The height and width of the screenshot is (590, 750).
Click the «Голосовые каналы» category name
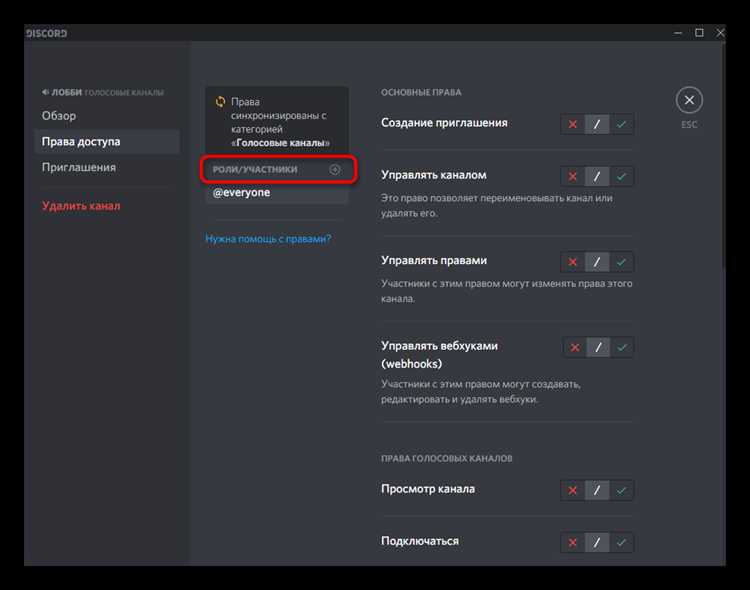(x=280, y=143)
